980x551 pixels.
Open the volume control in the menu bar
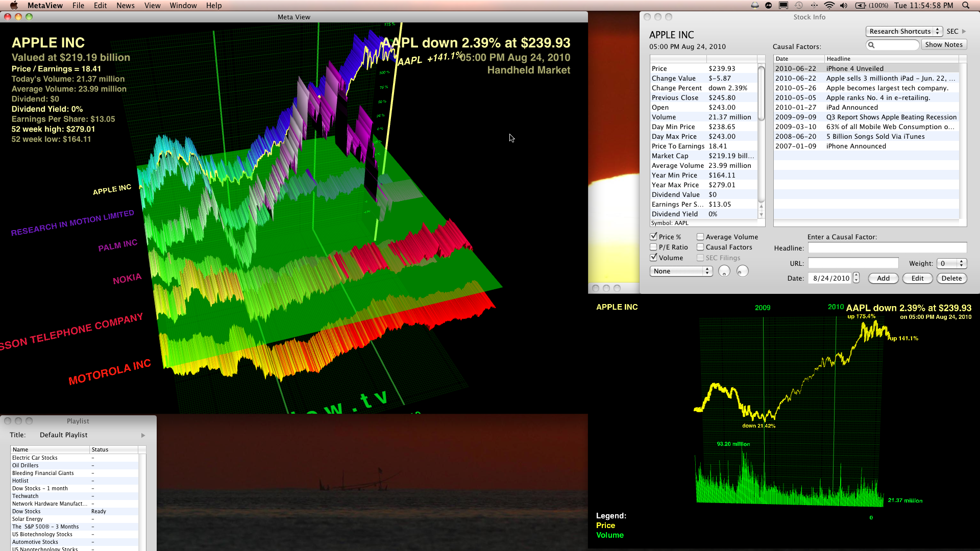[844, 5]
